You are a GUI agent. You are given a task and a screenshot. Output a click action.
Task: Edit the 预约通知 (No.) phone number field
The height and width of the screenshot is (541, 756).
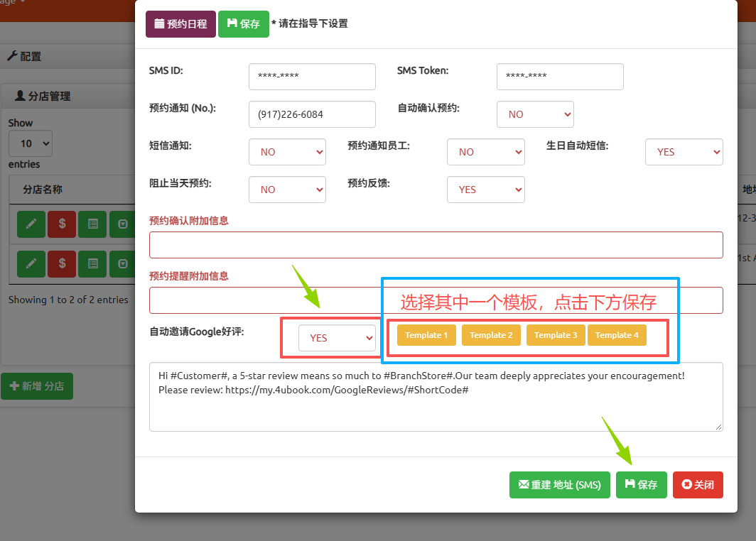[x=312, y=114]
